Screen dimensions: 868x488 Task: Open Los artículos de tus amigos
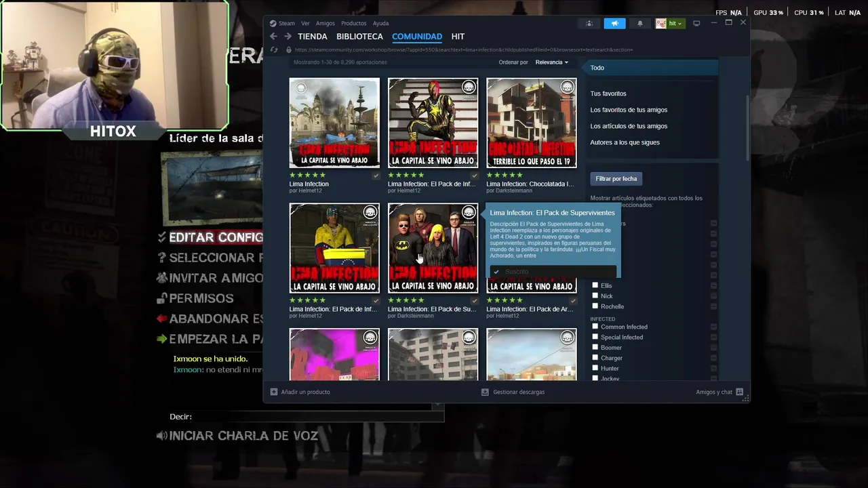[x=629, y=126]
